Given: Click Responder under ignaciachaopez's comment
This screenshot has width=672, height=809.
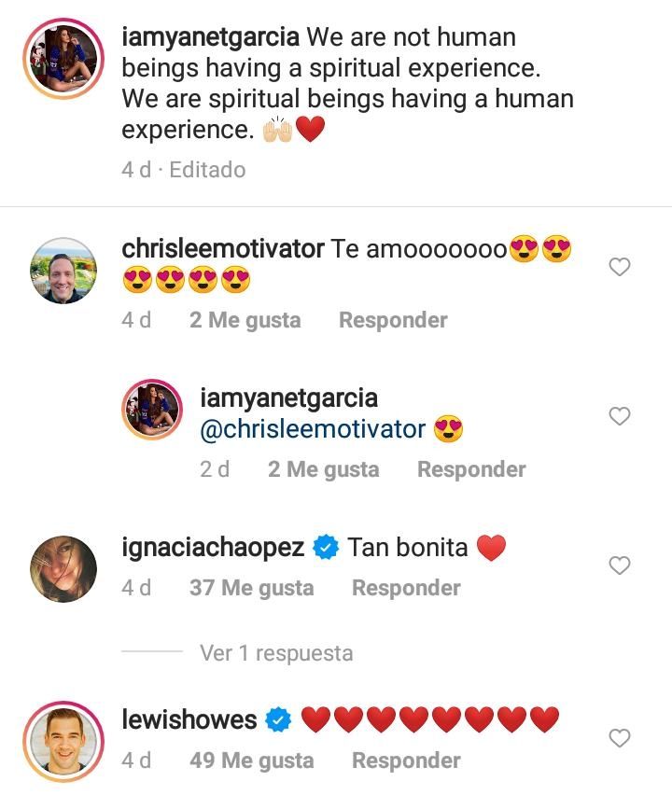Looking at the screenshot, I should [x=406, y=588].
